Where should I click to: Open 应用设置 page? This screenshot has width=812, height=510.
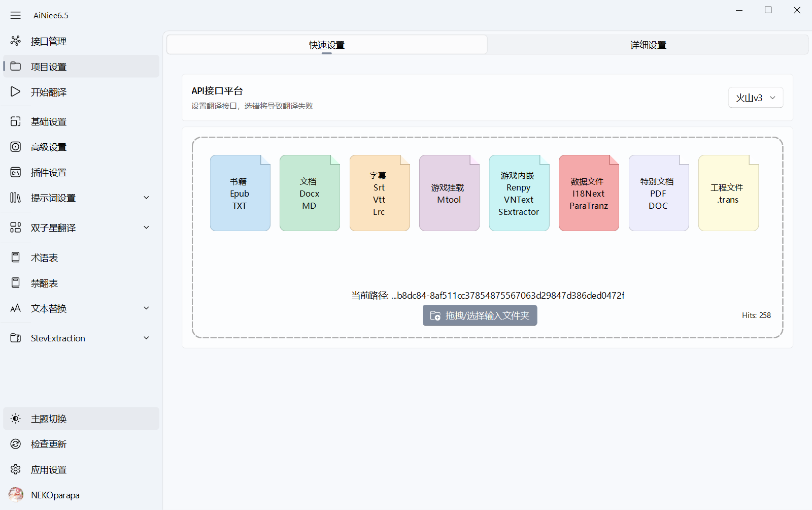click(x=81, y=469)
